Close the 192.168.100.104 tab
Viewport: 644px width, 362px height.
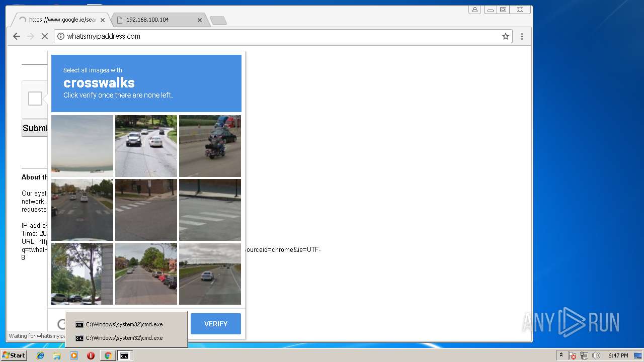click(x=200, y=20)
